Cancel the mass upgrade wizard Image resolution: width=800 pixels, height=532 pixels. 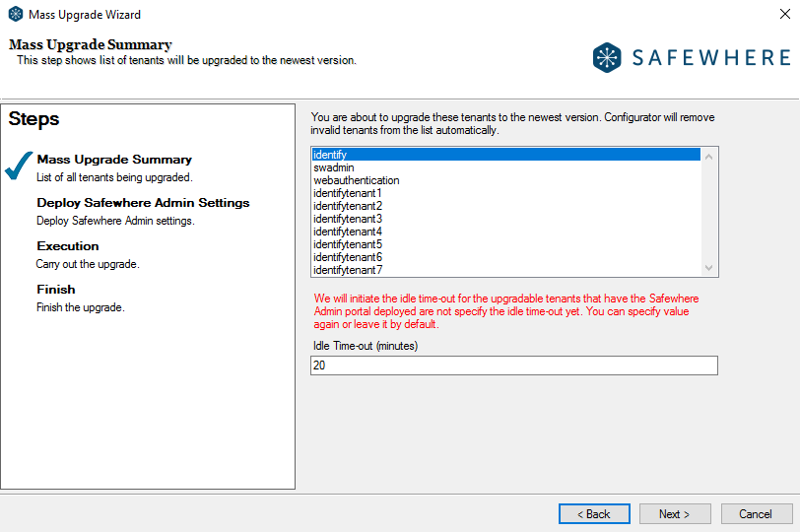757,513
